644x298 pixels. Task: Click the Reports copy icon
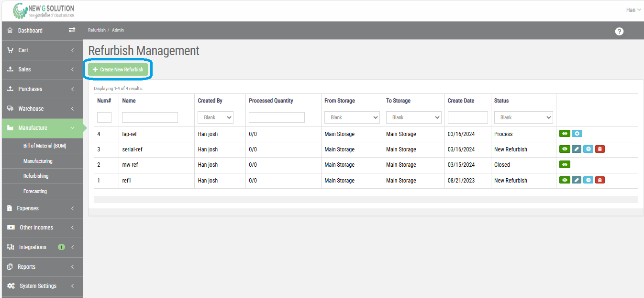tap(10, 267)
